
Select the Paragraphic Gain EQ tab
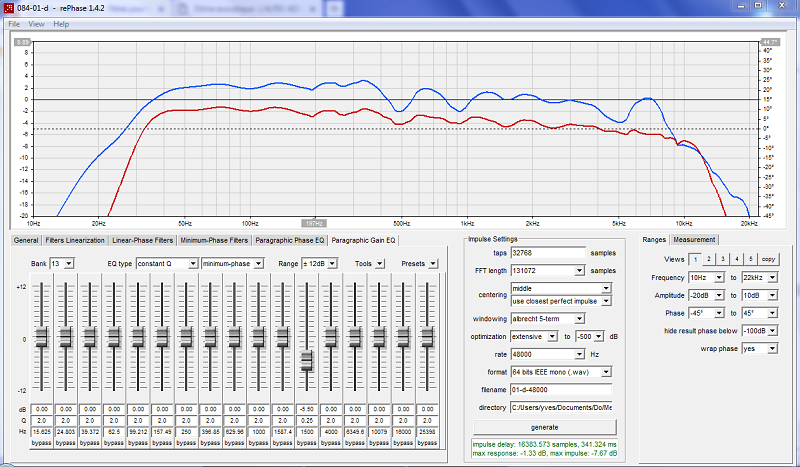[363, 240]
